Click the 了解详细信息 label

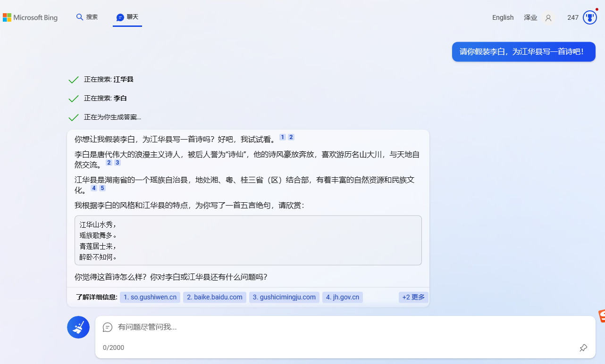point(96,297)
